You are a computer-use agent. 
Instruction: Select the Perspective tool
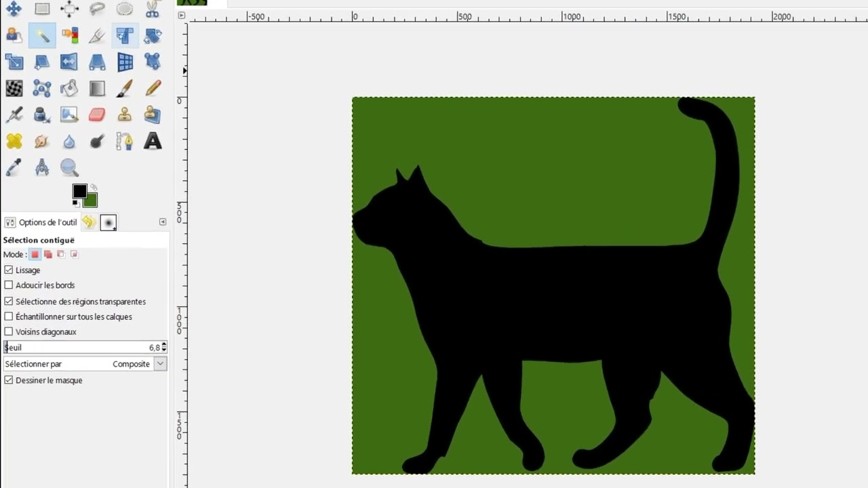pyautogui.click(x=97, y=62)
